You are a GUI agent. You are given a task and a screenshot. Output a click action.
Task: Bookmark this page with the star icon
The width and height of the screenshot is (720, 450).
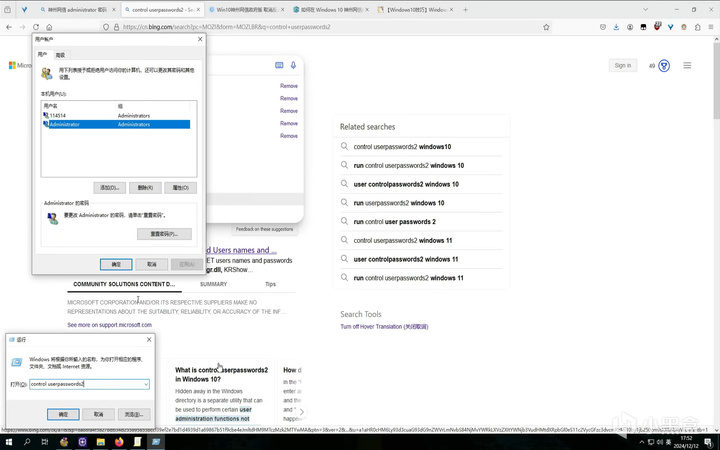546,27
